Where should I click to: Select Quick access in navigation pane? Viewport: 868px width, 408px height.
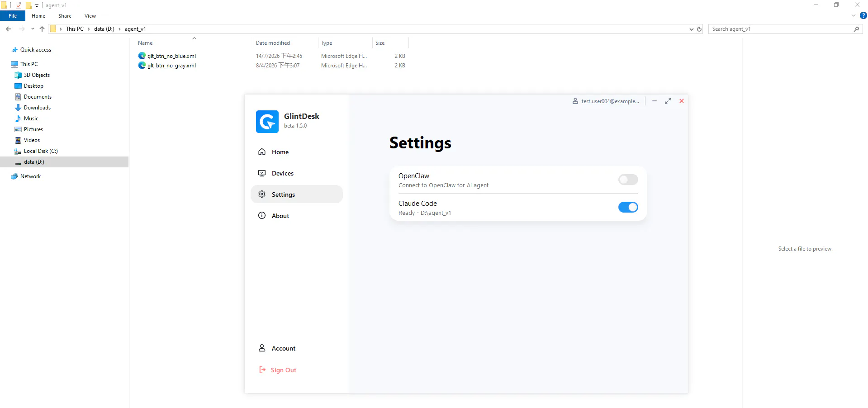(x=35, y=50)
